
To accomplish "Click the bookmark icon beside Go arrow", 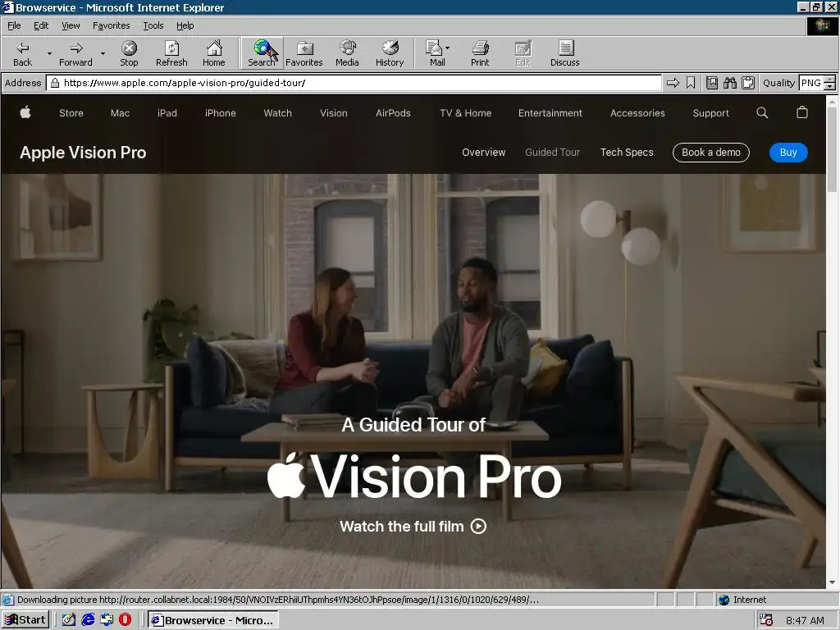I will (691, 83).
